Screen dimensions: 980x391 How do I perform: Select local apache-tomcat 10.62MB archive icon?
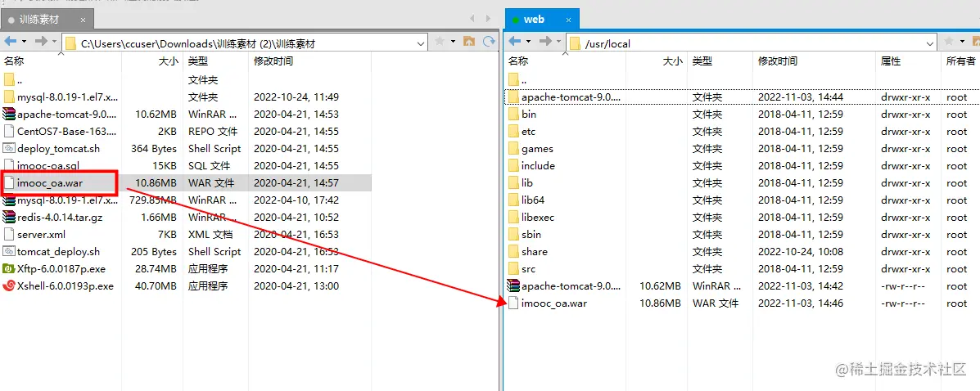(x=9, y=115)
